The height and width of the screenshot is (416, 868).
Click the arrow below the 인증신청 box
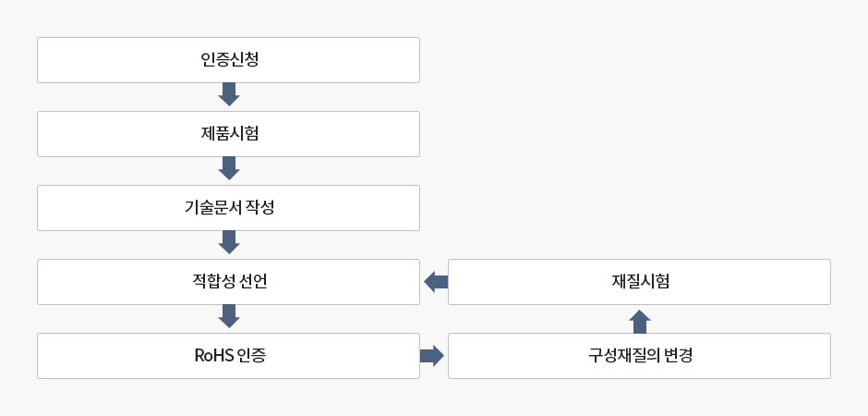click(x=229, y=94)
